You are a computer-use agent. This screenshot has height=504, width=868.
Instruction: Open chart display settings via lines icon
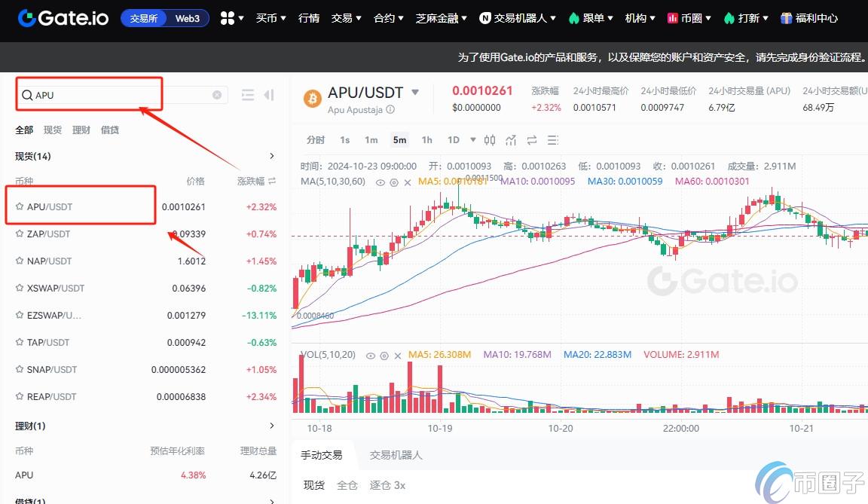552,139
